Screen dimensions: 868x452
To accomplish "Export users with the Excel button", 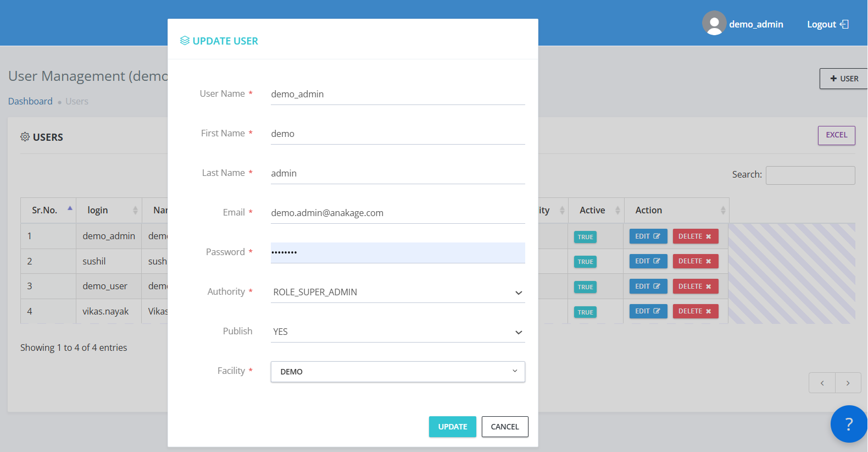I will coord(836,135).
